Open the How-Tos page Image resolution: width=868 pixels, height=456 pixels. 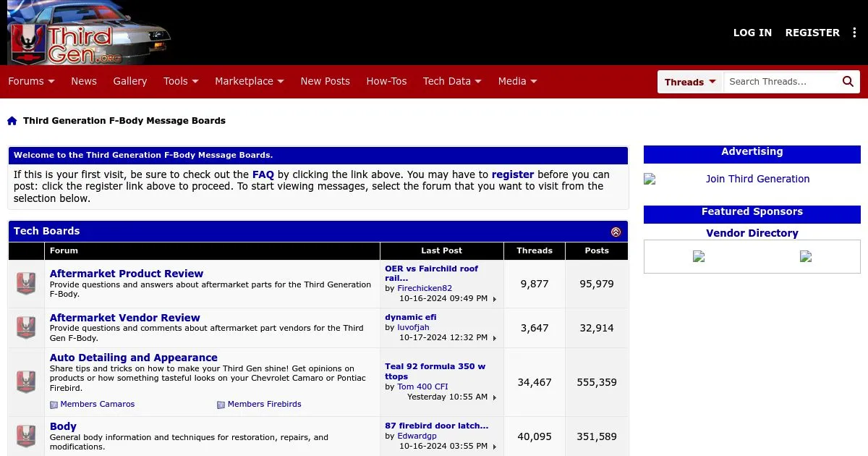coord(386,82)
